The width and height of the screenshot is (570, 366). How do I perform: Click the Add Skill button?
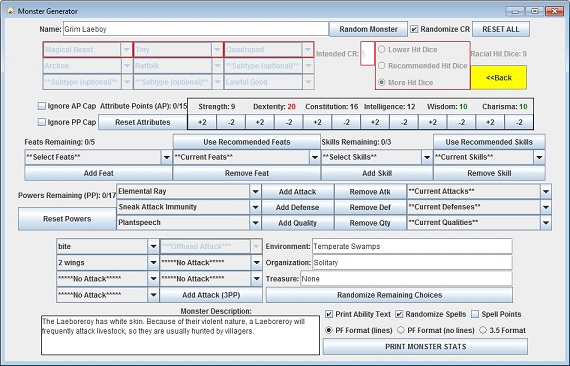pyautogui.click(x=377, y=173)
